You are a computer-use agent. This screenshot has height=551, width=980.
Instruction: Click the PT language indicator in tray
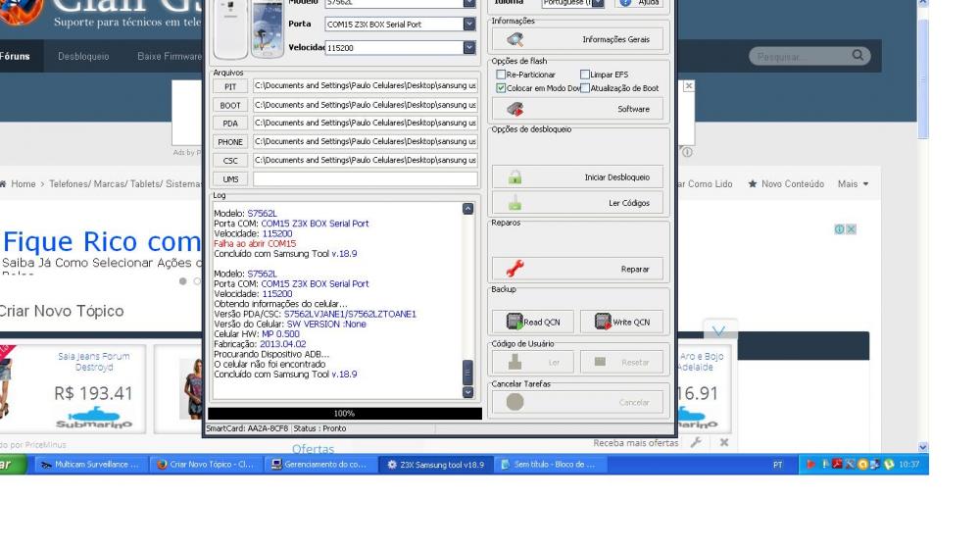[777, 465]
